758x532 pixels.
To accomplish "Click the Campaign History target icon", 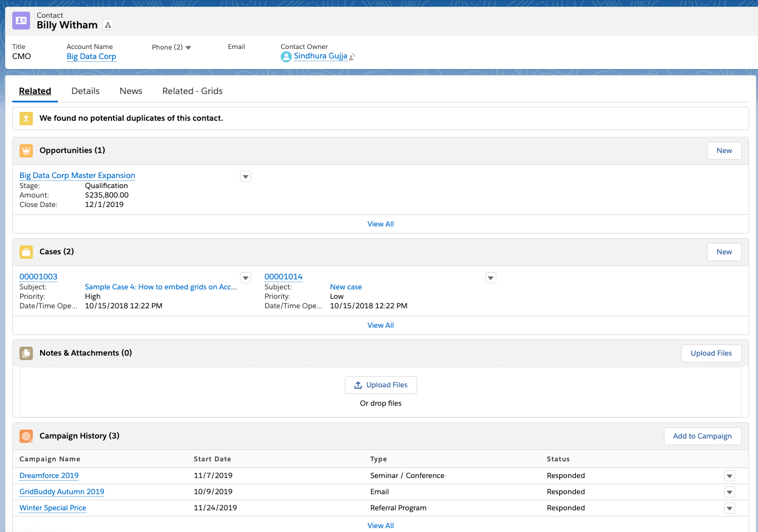I will click(26, 436).
